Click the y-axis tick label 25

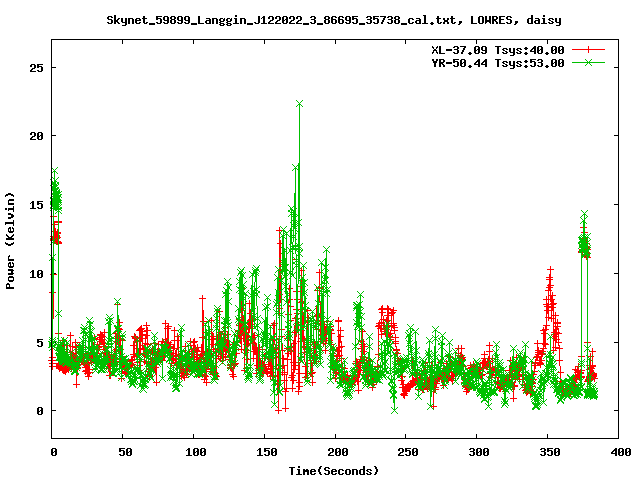[x=36, y=68]
